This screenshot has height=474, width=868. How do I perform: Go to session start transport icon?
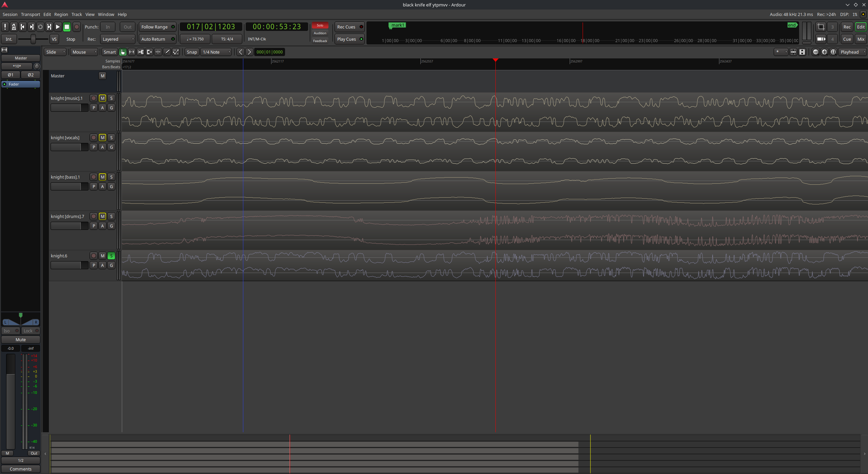point(23,27)
